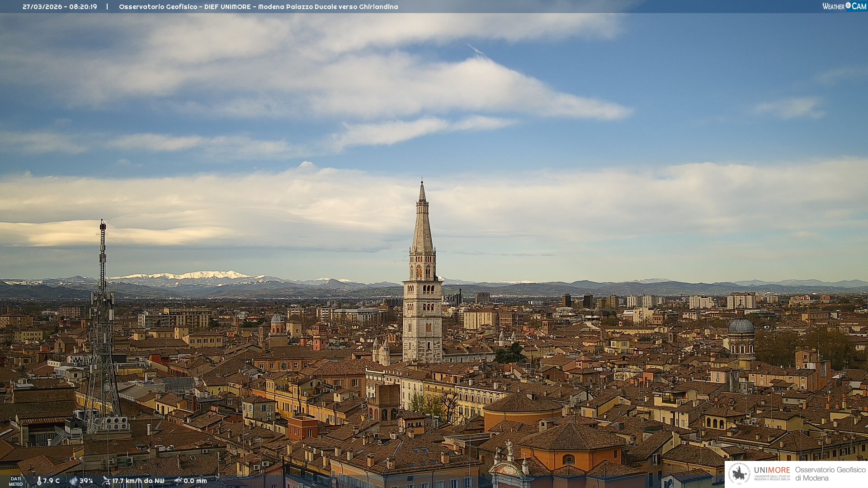Click the 17.7 km/h da NW wind value
The image size is (868, 488).
click(138, 481)
